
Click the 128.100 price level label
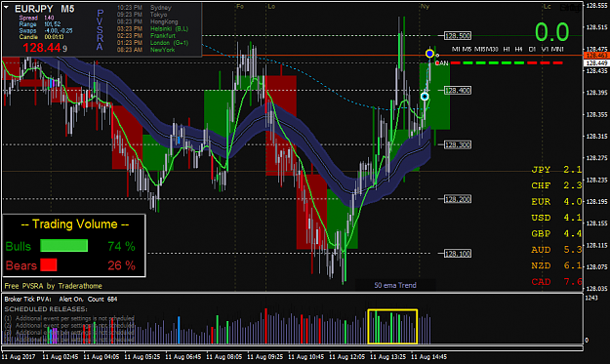[458, 254]
